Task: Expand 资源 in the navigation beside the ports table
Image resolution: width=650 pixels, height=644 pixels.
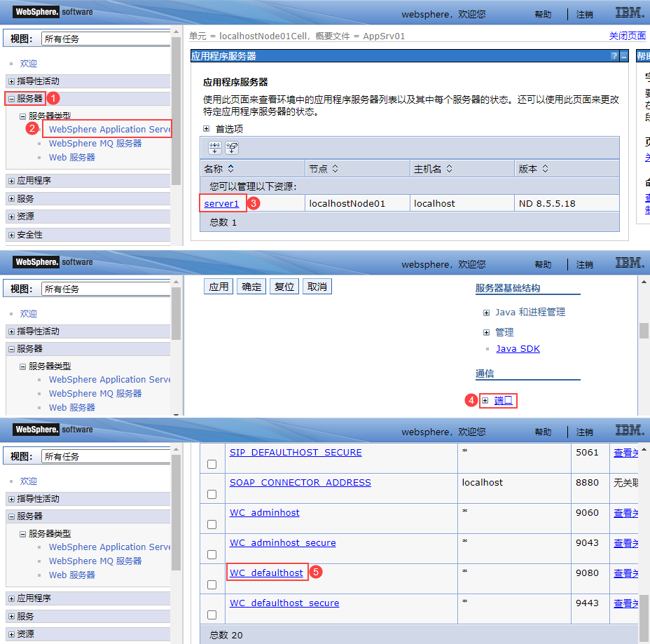Action: [x=12, y=634]
